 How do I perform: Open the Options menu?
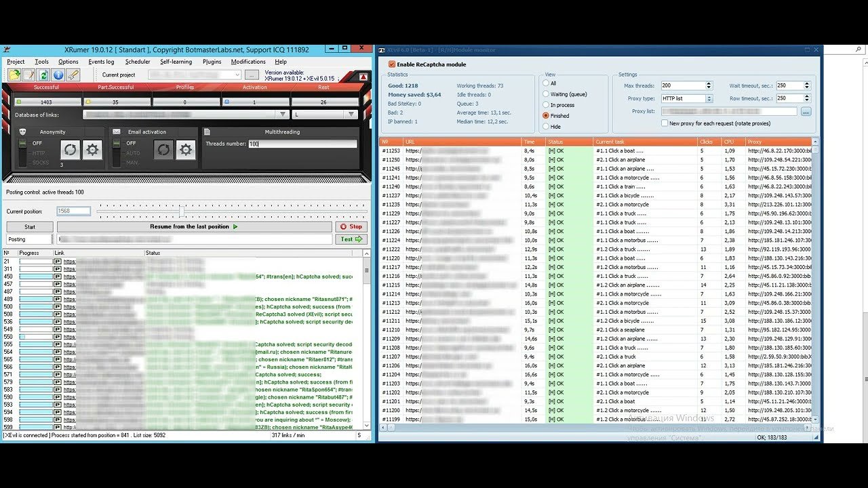(x=68, y=62)
